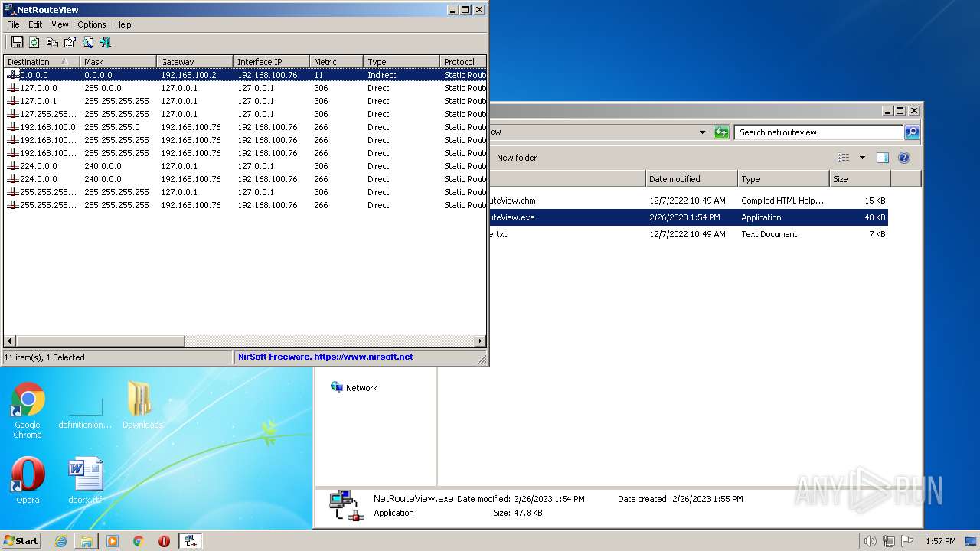This screenshot has width=980, height=551.
Task: Click NetRouteView.exe icon in details pane
Action: [346, 506]
